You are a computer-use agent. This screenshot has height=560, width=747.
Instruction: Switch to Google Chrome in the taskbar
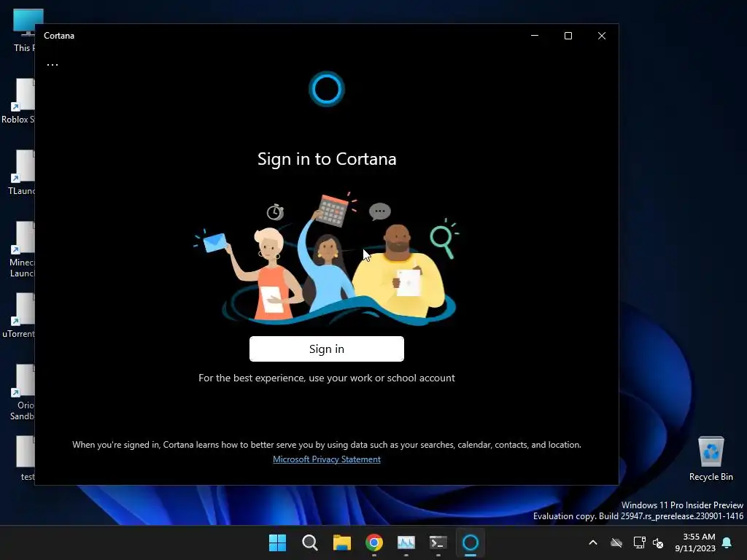click(374, 542)
